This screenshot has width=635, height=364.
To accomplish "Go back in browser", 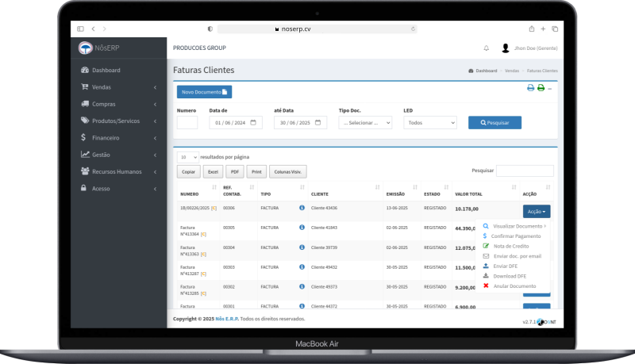I will tap(93, 29).
